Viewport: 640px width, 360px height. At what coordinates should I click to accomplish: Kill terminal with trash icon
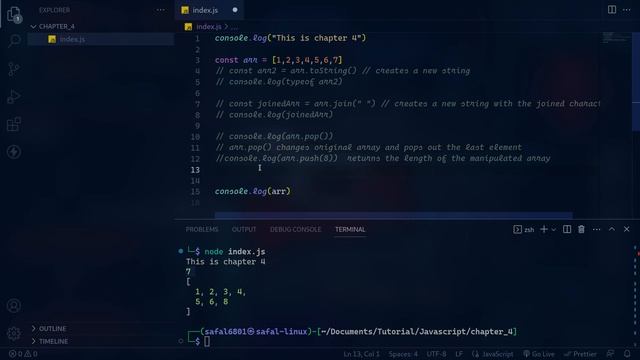[x=581, y=229]
